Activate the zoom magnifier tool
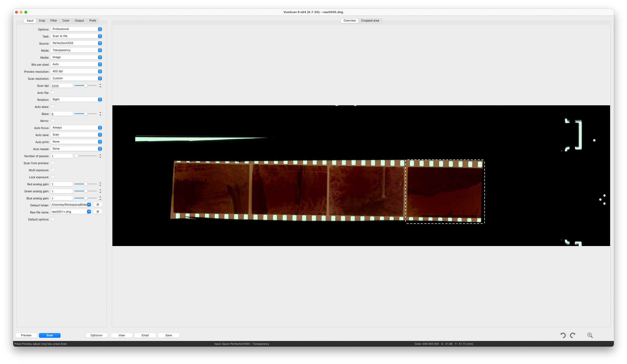 [589, 335]
